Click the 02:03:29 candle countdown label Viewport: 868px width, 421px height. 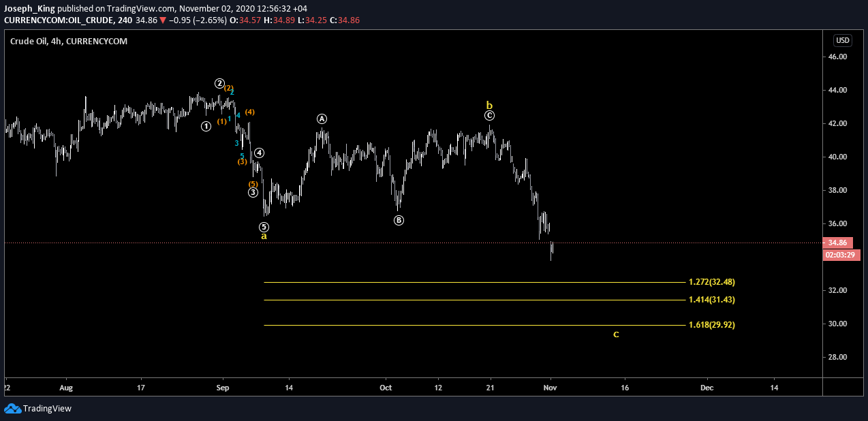(x=841, y=255)
